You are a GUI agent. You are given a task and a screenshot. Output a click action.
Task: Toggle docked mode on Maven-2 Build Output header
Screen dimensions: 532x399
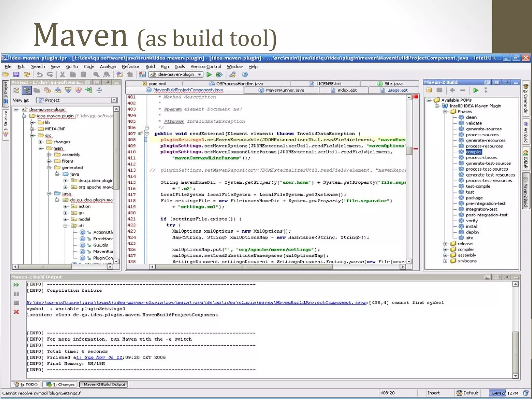[x=496, y=277]
